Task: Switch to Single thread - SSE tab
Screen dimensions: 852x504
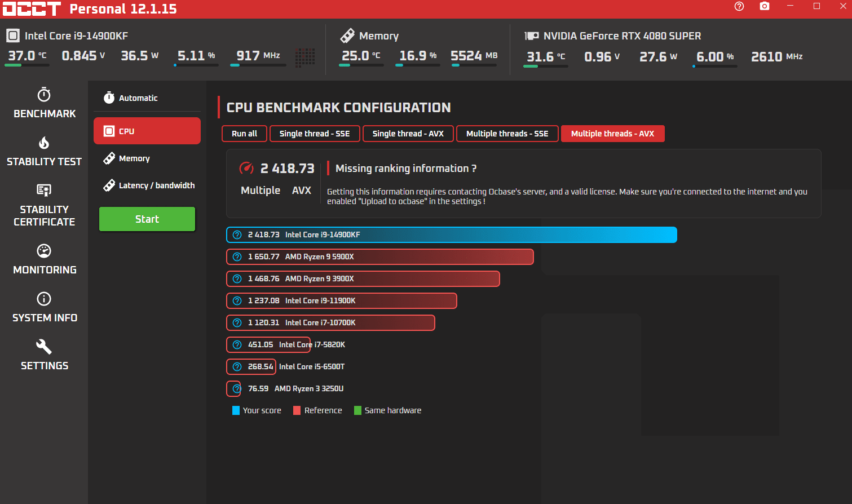Action: [315, 134]
